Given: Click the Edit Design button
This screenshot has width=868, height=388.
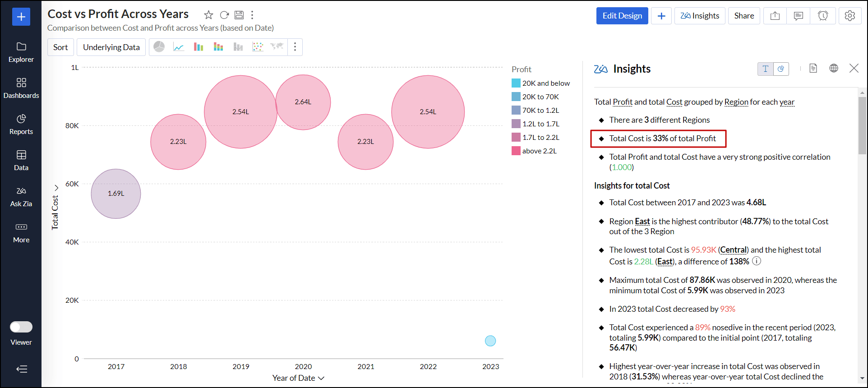Looking at the screenshot, I should [622, 16].
